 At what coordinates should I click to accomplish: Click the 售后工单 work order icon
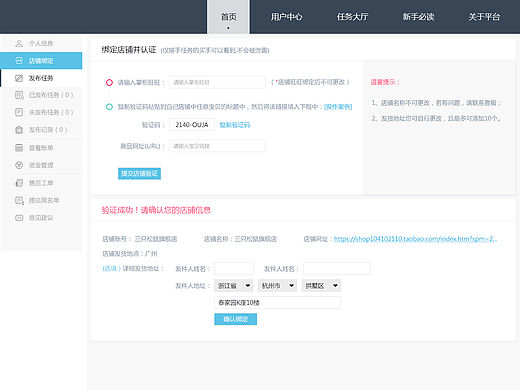click(19, 183)
